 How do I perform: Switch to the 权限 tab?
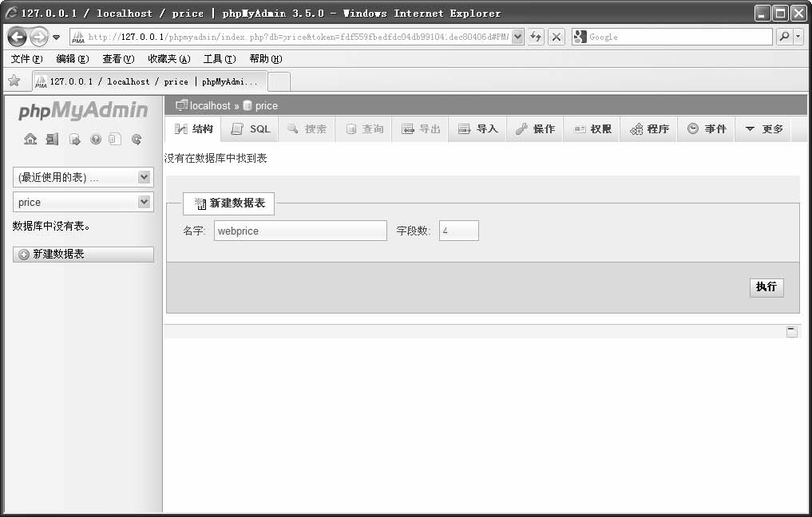(x=592, y=129)
